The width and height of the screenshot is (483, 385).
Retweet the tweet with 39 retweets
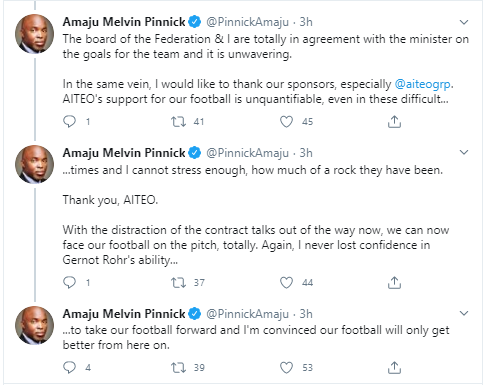pos(178,367)
